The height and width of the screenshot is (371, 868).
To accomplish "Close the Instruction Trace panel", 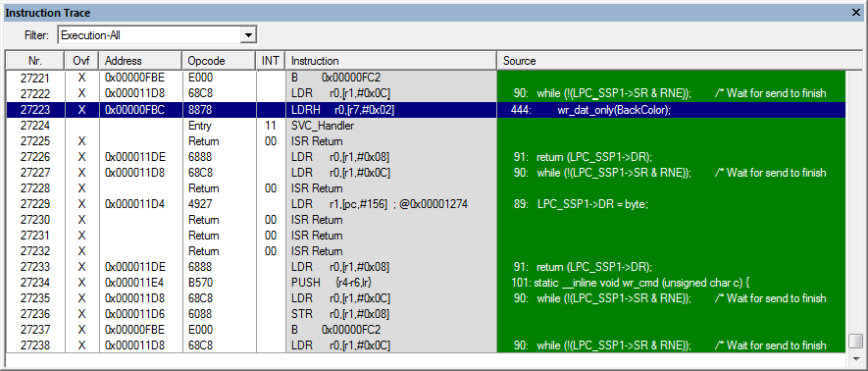I will [857, 12].
